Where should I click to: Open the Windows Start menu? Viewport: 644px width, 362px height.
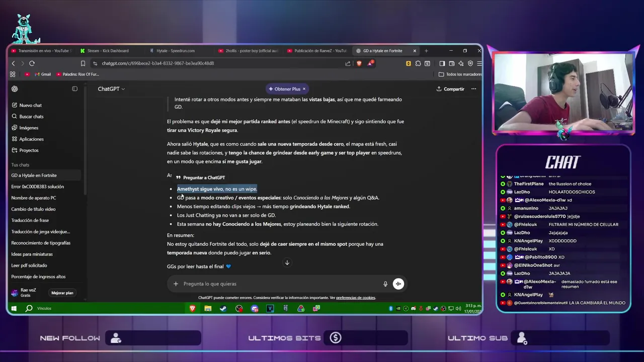coord(14,308)
